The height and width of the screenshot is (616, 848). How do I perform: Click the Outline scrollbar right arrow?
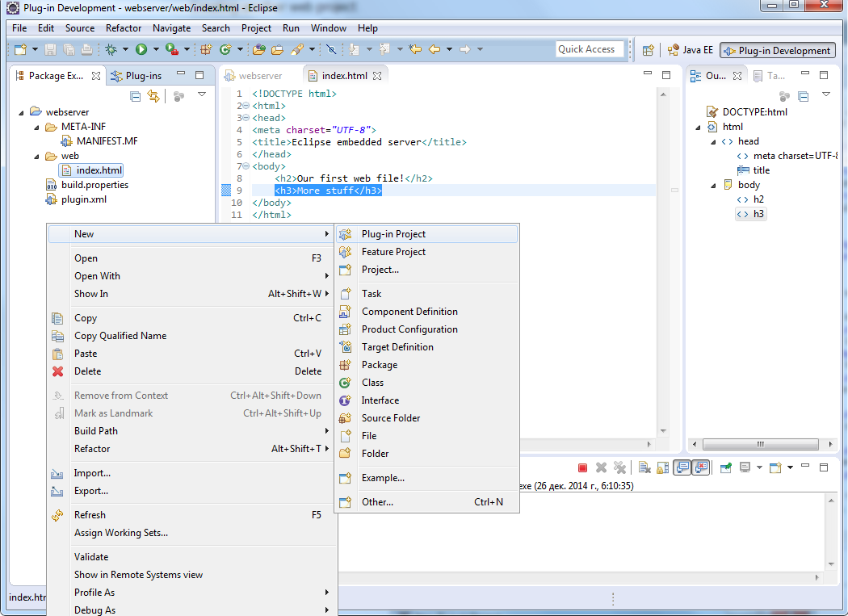(830, 445)
